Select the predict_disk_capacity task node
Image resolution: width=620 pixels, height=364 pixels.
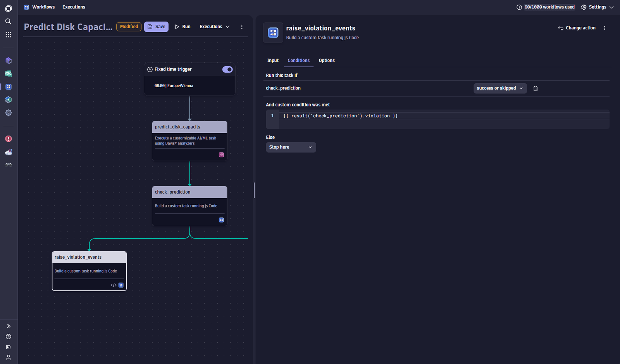pos(189,141)
